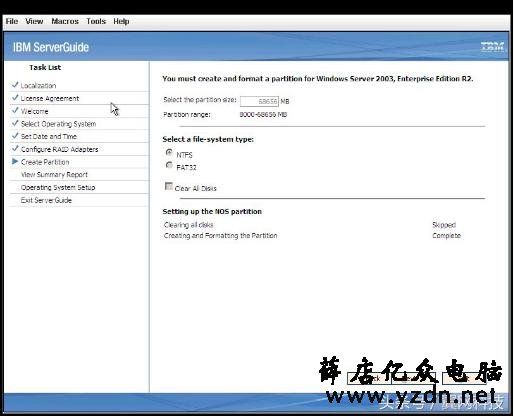Viewport: 514px width, 416px height.
Task: Click the IBM ServerGuide title
Action: pos(51,47)
